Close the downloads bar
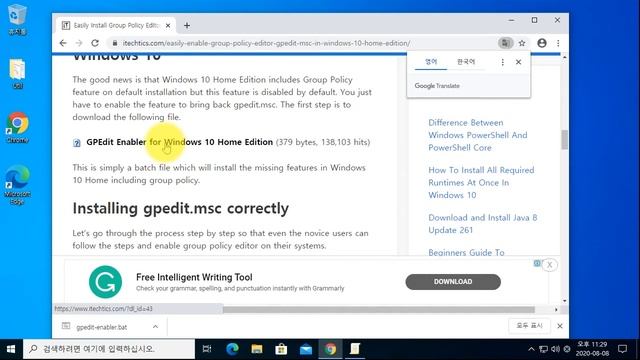Viewport: 640px width, 360px height. coord(560,326)
